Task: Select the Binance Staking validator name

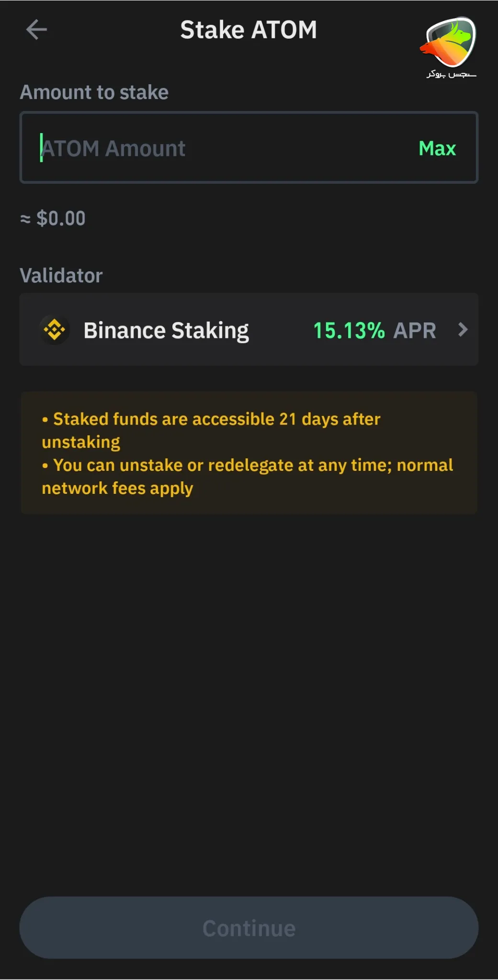Action: point(166,331)
